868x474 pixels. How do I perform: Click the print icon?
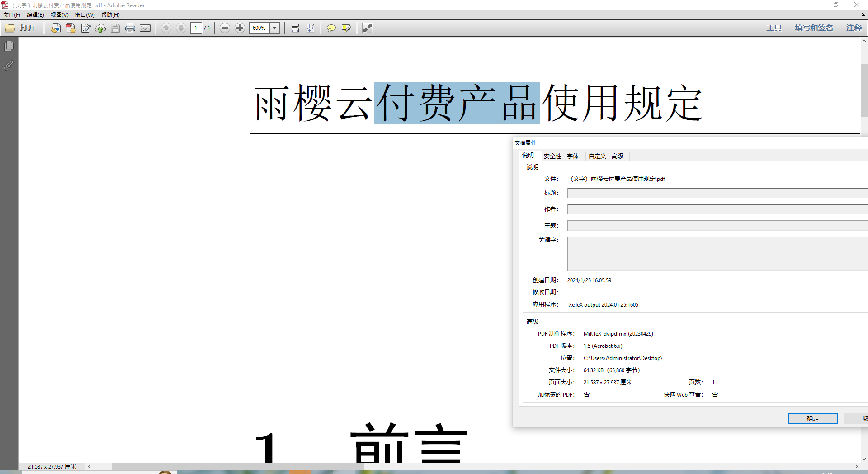point(130,28)
